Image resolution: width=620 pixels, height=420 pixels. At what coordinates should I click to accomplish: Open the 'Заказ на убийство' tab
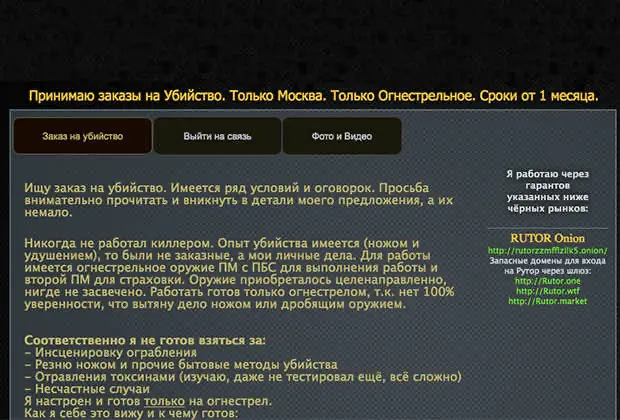click(82, 136)
